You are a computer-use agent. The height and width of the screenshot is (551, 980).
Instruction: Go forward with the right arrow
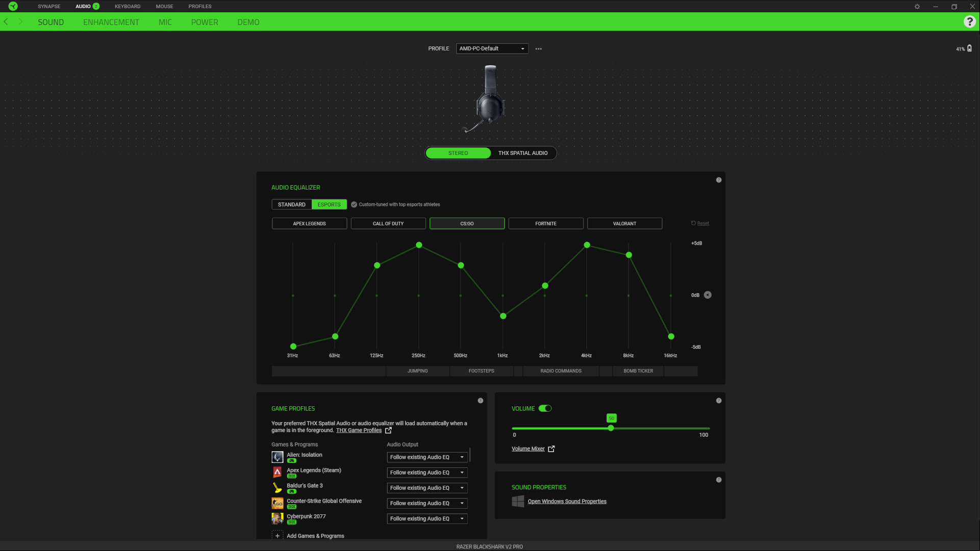pos(20,22)
